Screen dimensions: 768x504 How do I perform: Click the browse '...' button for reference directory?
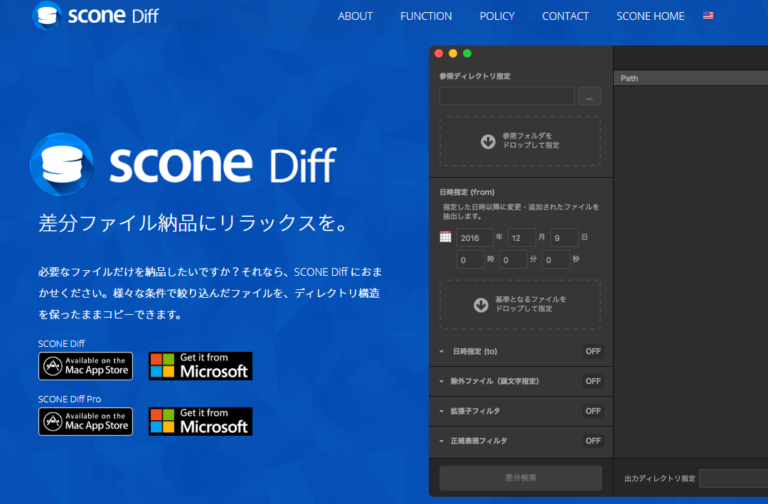tap(589, 96)
